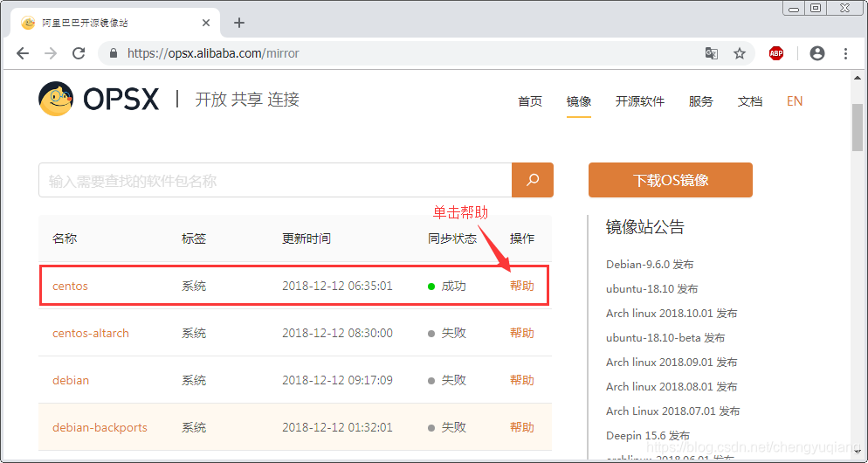Viewport: 868px width, 463px height.
Task: Open the 首页 navigation item
Action: [530, 101]
